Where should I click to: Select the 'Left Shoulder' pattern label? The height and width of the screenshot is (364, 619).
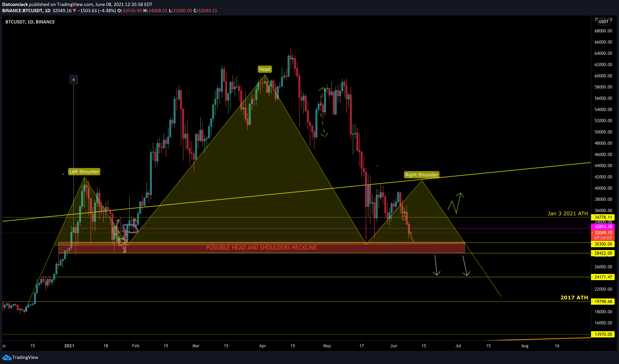[84, 172]
